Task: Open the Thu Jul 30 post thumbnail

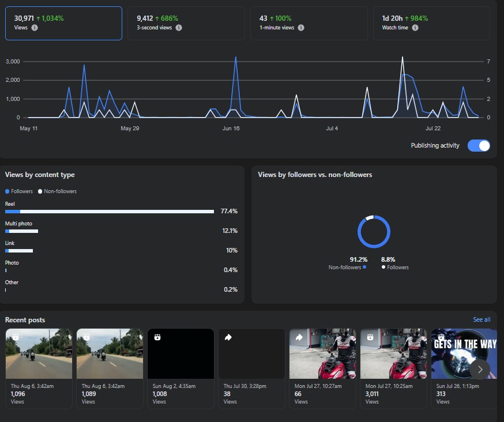Action: [x=251, y=353]
